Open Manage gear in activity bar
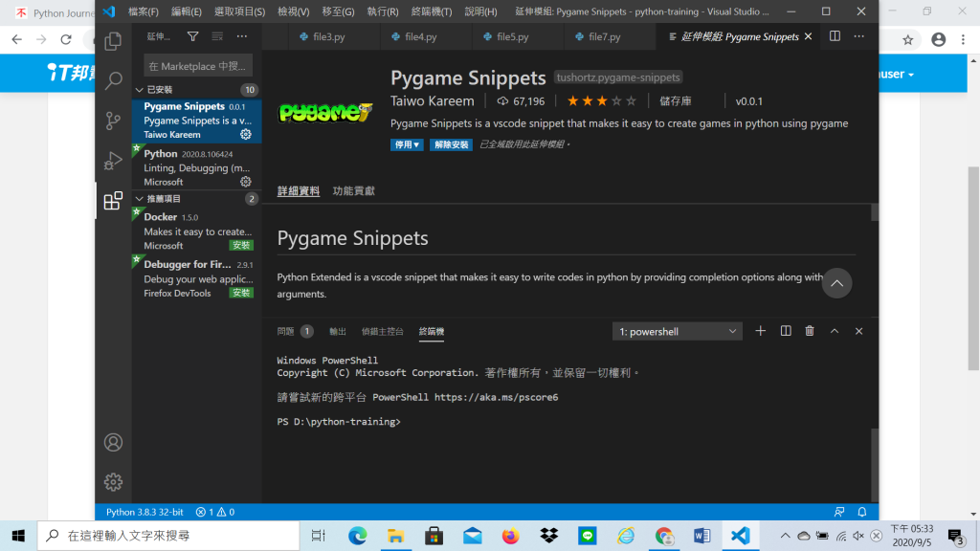The height and width of the screenshot is (551, 980). [x=113, y=482]
